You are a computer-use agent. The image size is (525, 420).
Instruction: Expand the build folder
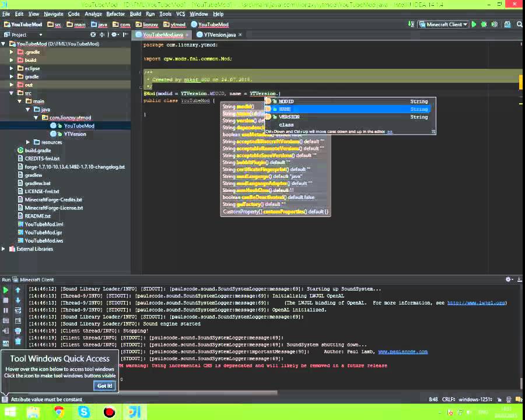pyautogui.click(x=12, y=60)
